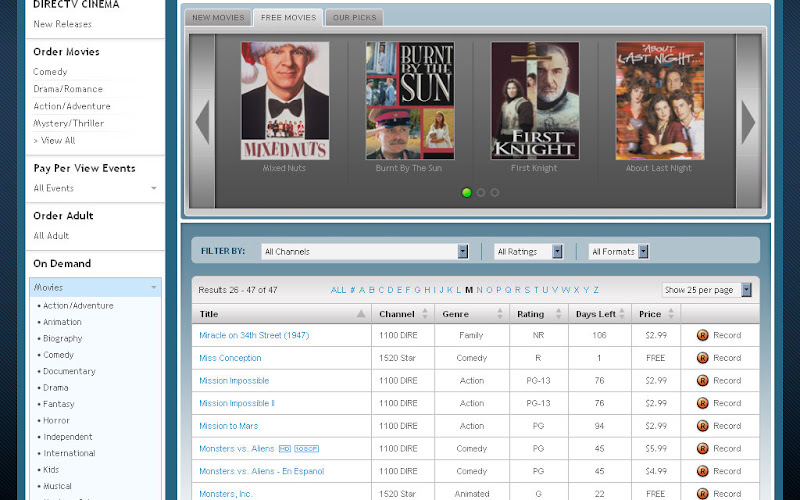Click HD badge beside Monsters vs. Aliens

285,449
